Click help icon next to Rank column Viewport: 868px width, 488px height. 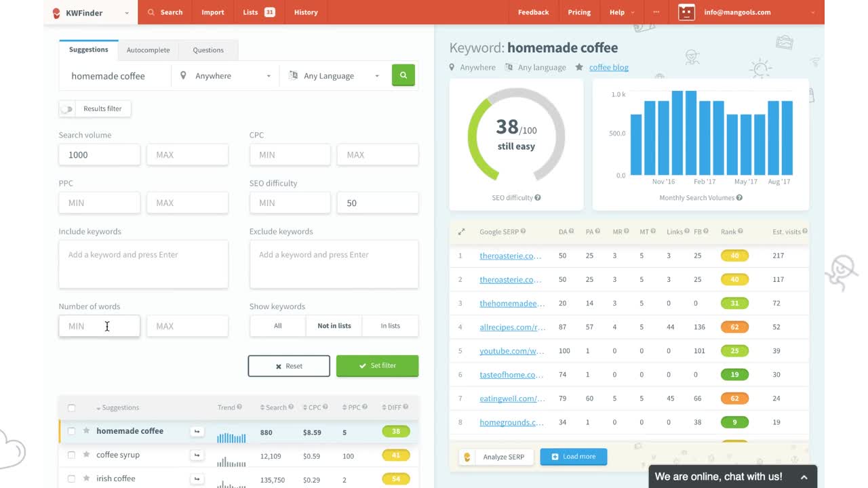tap(740, 232)
